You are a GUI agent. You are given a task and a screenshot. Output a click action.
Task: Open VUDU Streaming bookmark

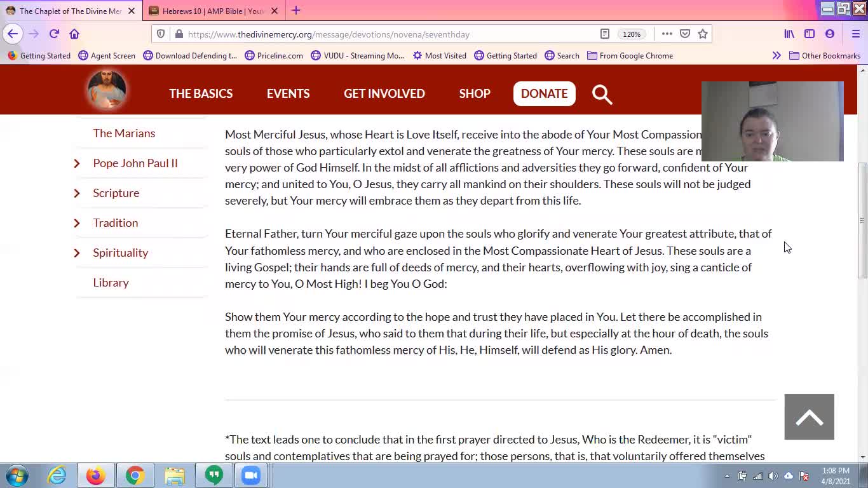coord(358,56)
